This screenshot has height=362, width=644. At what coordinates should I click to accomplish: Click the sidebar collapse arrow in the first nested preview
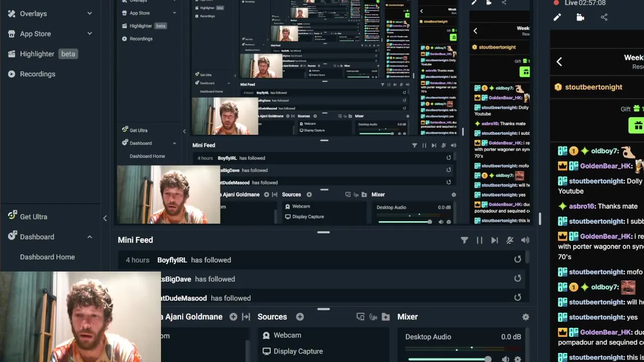pos(184,131)
